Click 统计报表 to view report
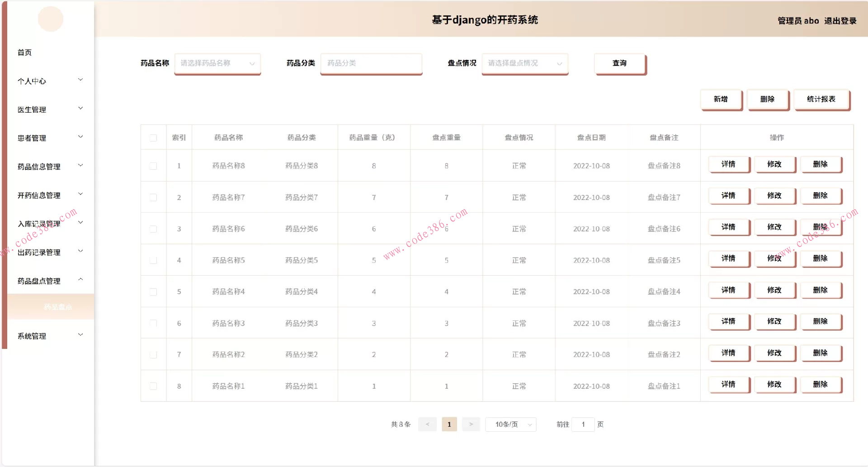The width and height of the screenshot is (868, 467). click(x=821, y=100)
